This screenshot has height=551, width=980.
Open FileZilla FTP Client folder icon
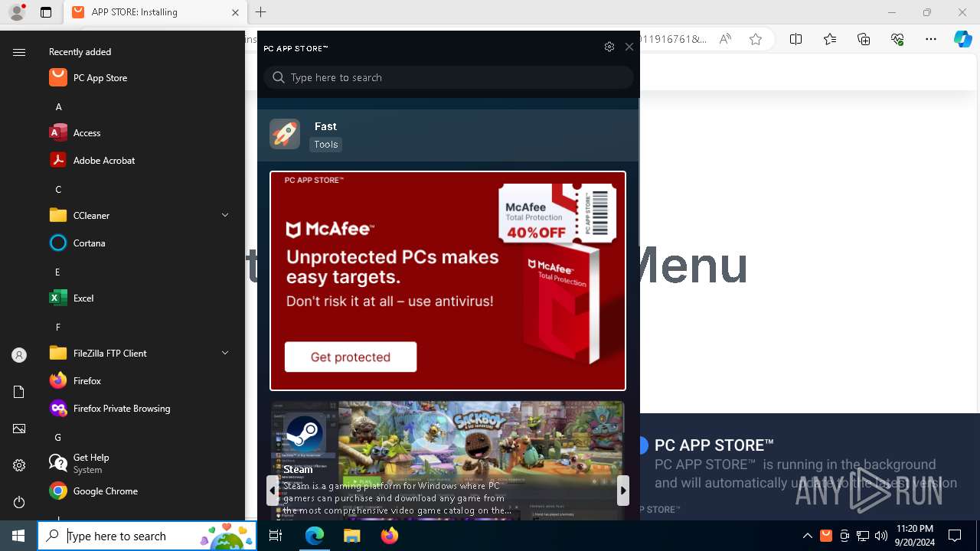[x=58, y=353]
